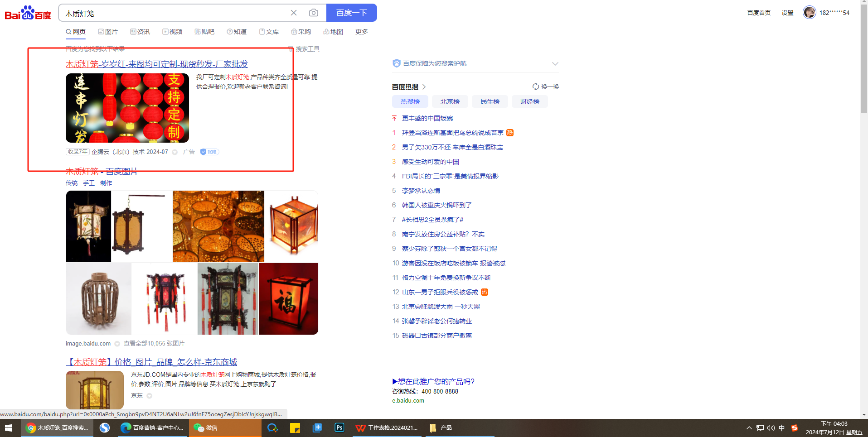Click the volume icon in the system tray

tap(771, 428)
